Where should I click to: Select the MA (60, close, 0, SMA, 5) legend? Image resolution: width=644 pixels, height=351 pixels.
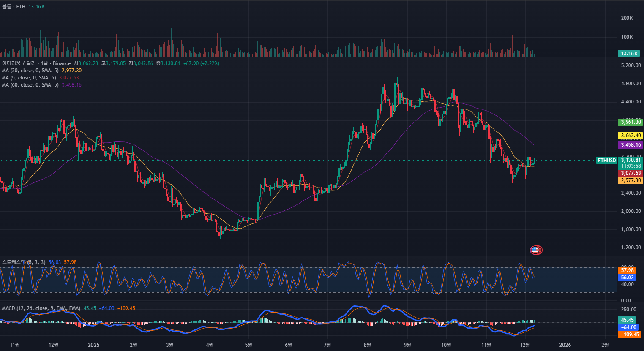click(30, 85)
